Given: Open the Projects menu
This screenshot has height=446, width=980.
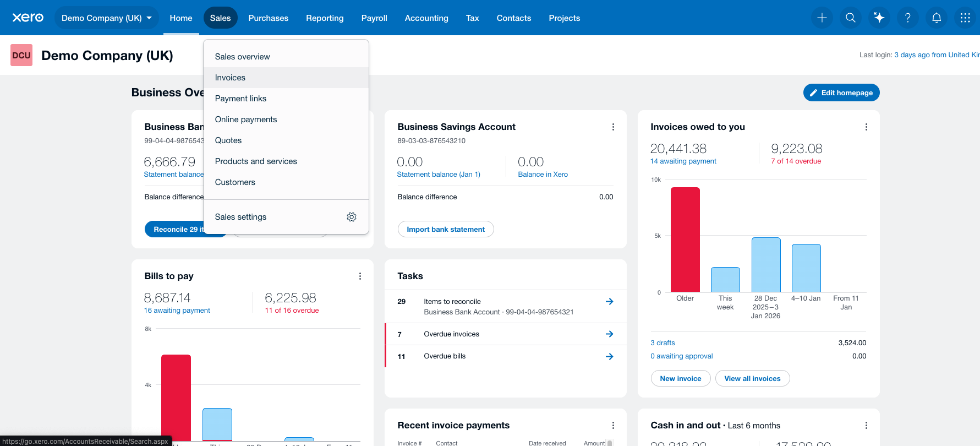Looking at the screenshot, I should click(565, 18).
